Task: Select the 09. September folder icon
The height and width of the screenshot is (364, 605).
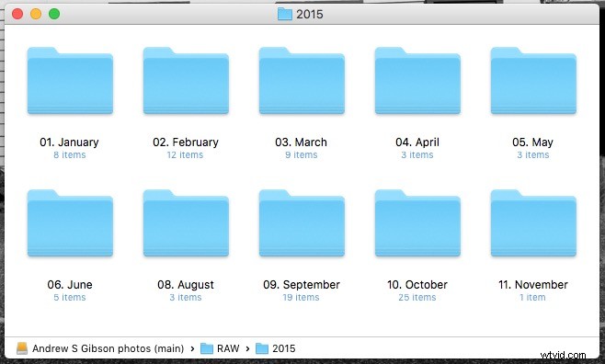Action: pyautogui.click(x=302, y=223)
